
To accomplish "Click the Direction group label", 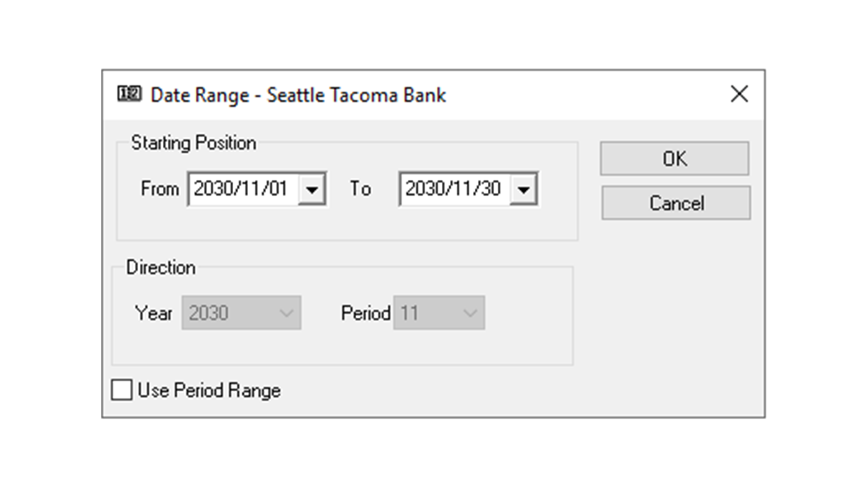I will tap(162, 267).
